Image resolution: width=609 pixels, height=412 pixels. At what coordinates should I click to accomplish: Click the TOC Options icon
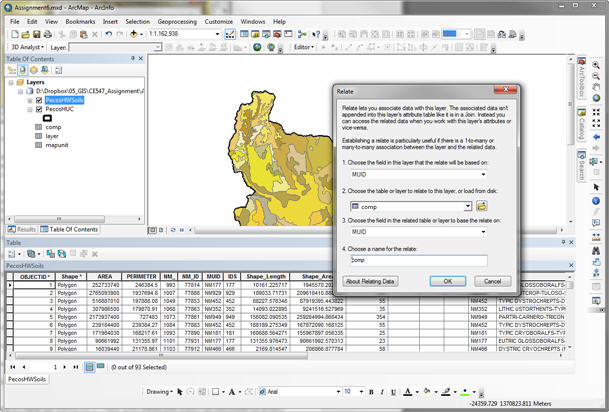pyautogui.click(x=58, y=70)
